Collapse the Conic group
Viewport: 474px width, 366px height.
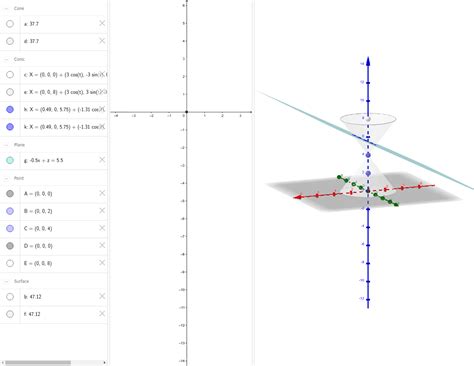pos(6,59)
